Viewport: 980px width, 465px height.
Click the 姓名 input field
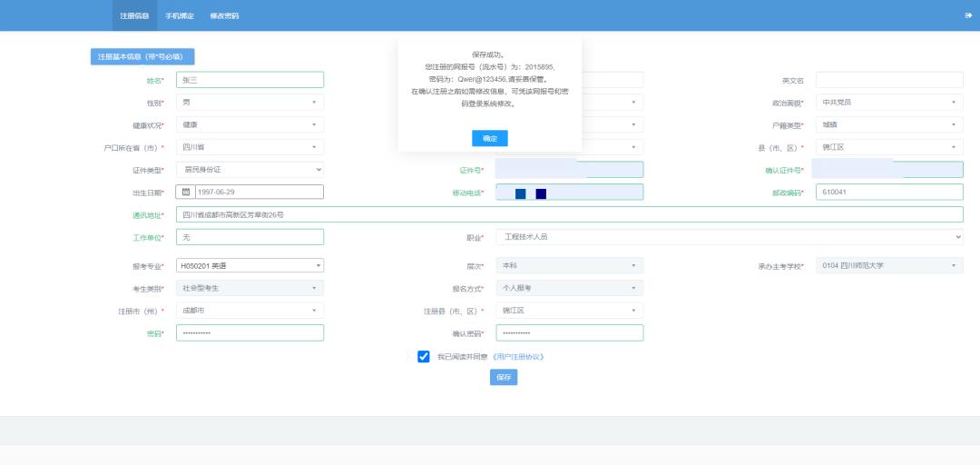250,80
